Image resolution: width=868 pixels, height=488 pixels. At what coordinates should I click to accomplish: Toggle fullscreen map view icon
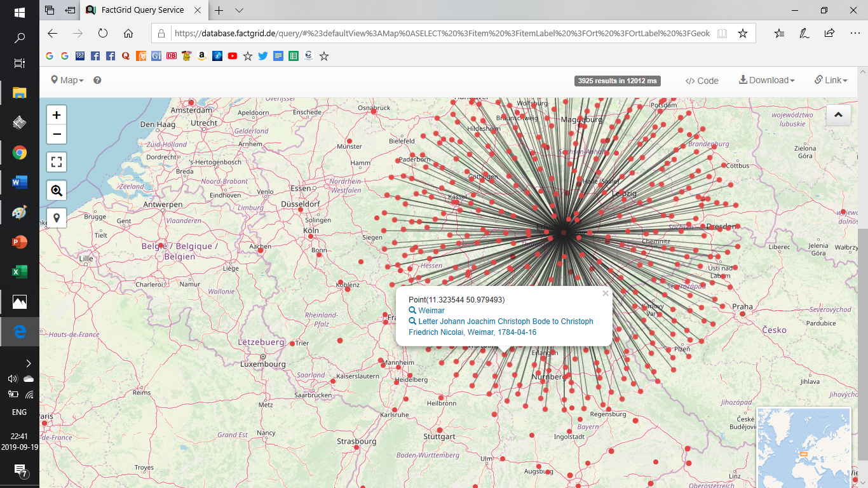tap(57, 162)
